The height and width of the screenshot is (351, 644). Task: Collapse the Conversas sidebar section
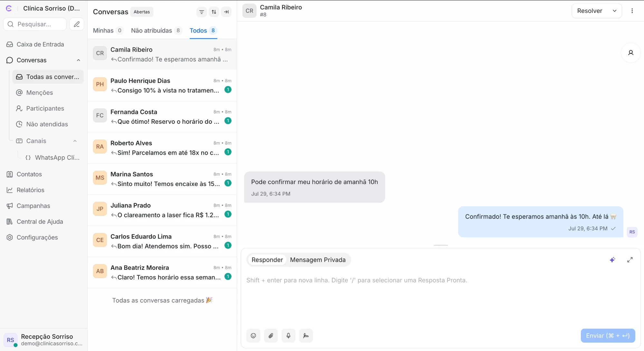[79, 60]
